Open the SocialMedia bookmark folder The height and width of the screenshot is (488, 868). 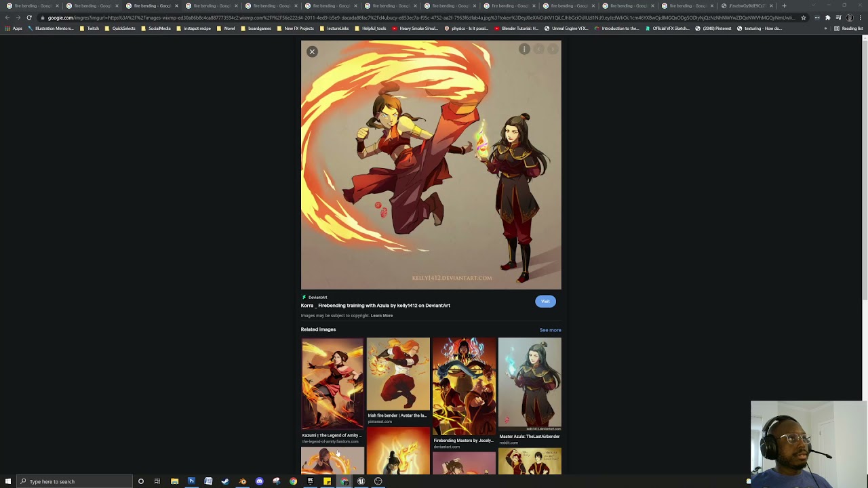pyautogui.click(x=156, y=28)
